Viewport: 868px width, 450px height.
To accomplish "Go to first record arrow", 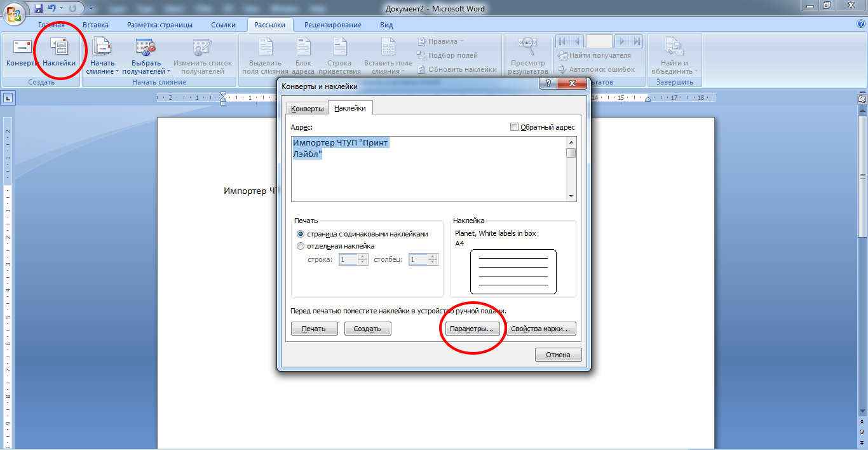I will [562, 41].
